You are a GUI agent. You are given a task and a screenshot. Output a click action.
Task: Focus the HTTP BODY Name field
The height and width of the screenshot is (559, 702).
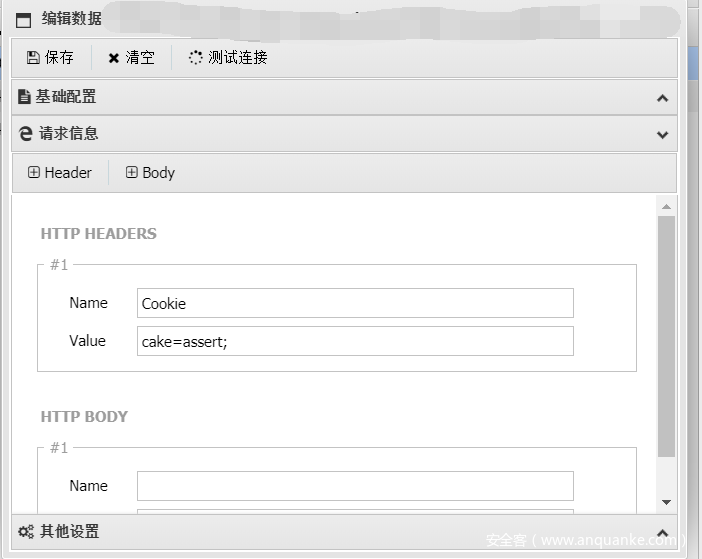click(355, 486)
